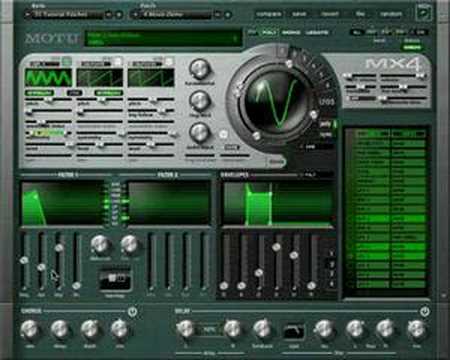Click the Delay feedback knob
Screen dimensions: 450x360
point(262,329)
